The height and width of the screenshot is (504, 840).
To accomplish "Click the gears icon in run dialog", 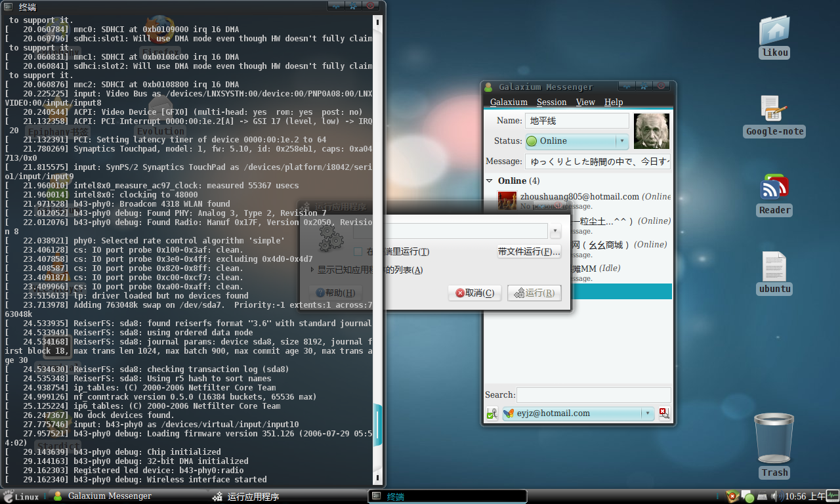I will pyautogui.click(x=331, y=238).
